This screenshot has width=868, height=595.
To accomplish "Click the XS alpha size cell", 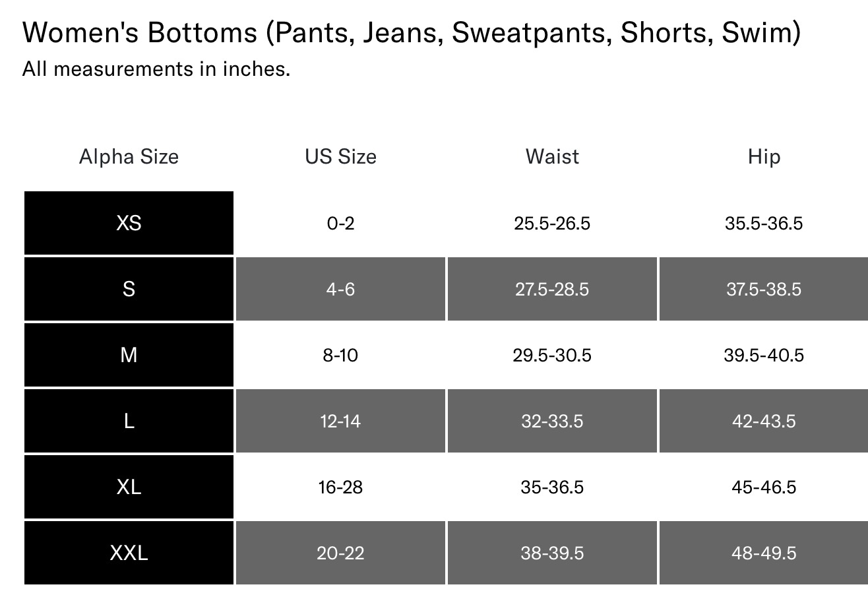I will [x=129, y=223].
